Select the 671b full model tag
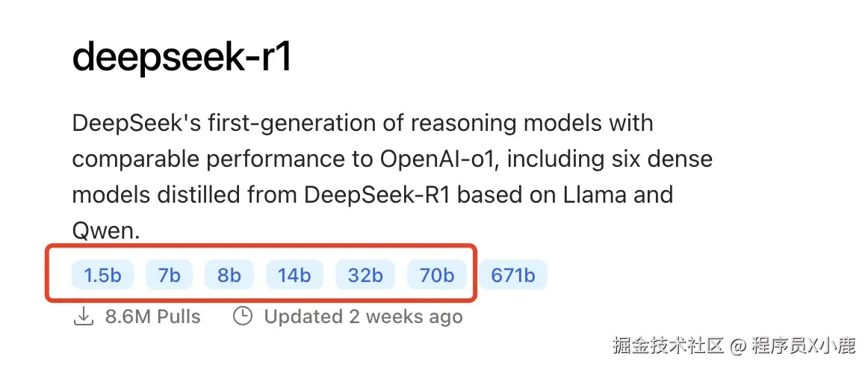The height and width of the screenshot is (368, 868). pos(512,275)
